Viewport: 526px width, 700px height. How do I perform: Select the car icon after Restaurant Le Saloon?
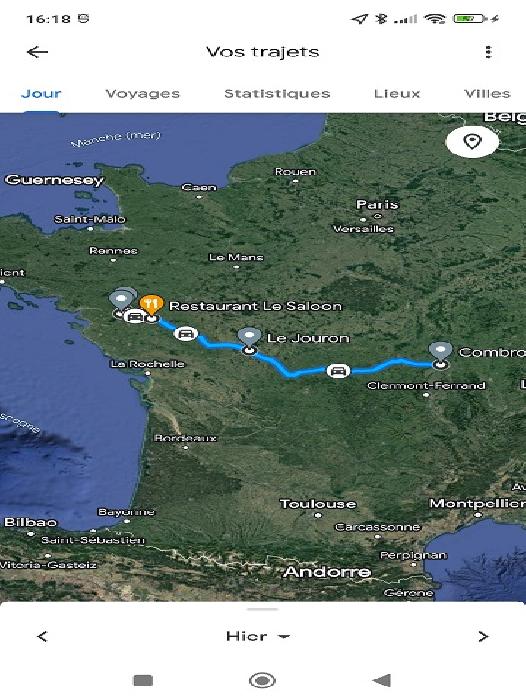click(x=186, y=333)
